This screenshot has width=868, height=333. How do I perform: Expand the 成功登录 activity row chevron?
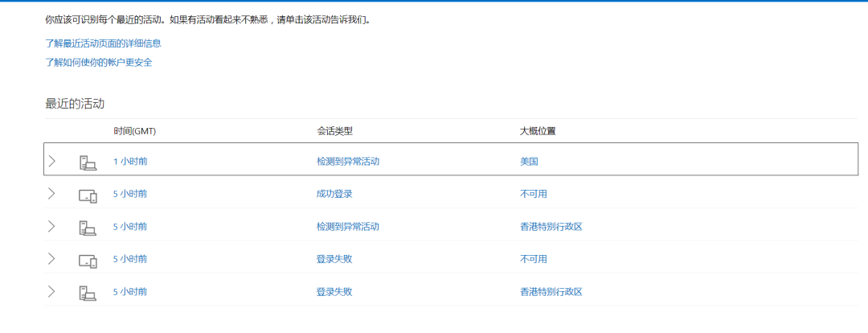[52, 194]
